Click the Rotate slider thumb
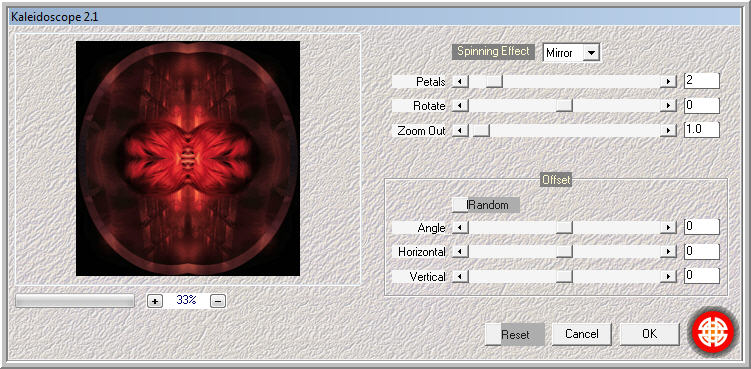The image size is (751, 369). point(565,105)
